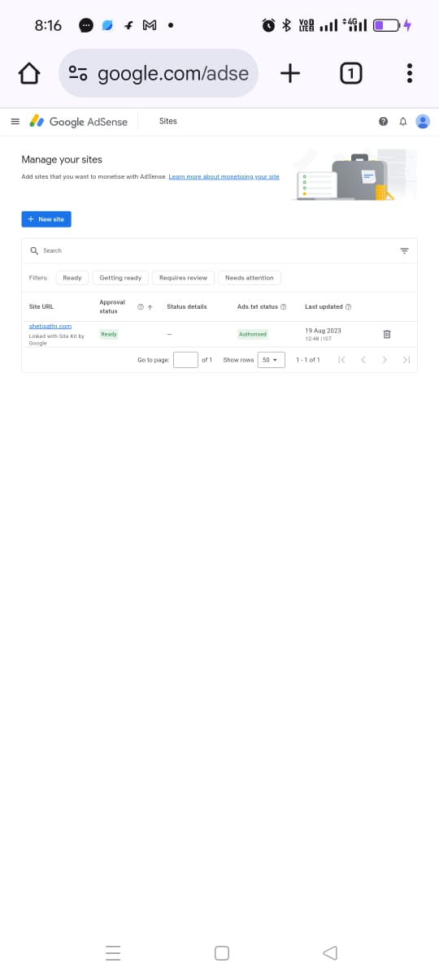The width and height of the screenshot is (439, 980).
Task: Click the New site button
Action: 46,219
